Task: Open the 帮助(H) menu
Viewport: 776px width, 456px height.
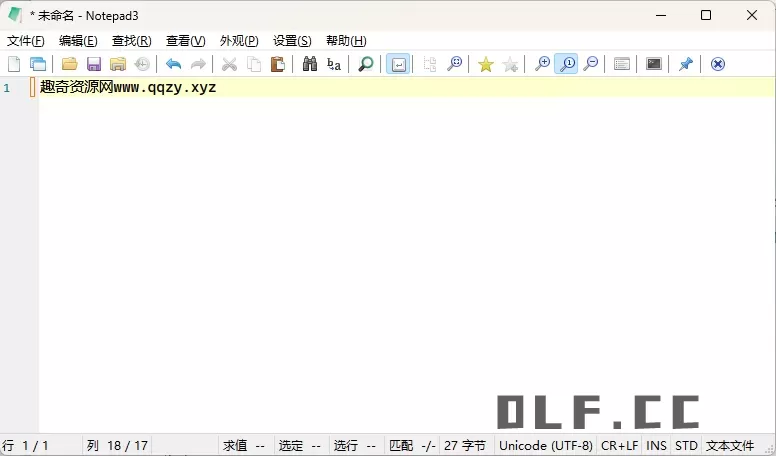Action: (346, 41)
